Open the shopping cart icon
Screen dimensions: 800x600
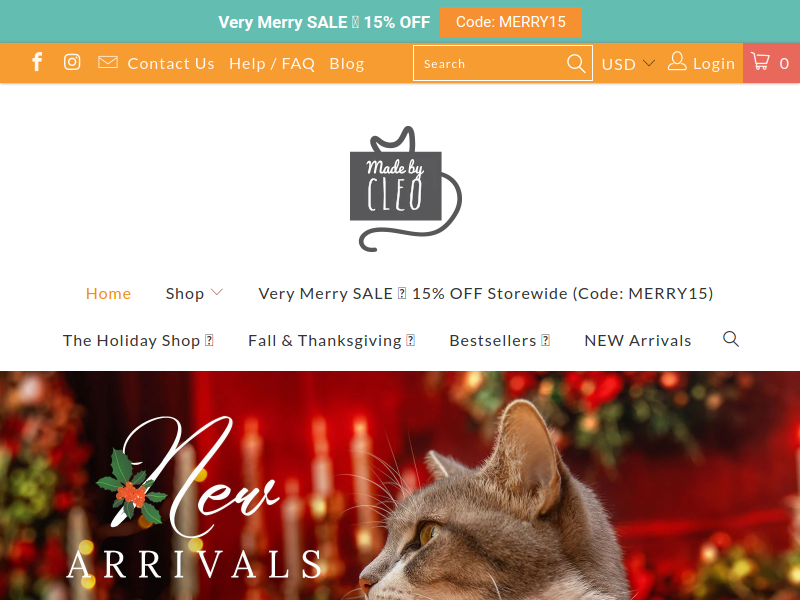760,62
